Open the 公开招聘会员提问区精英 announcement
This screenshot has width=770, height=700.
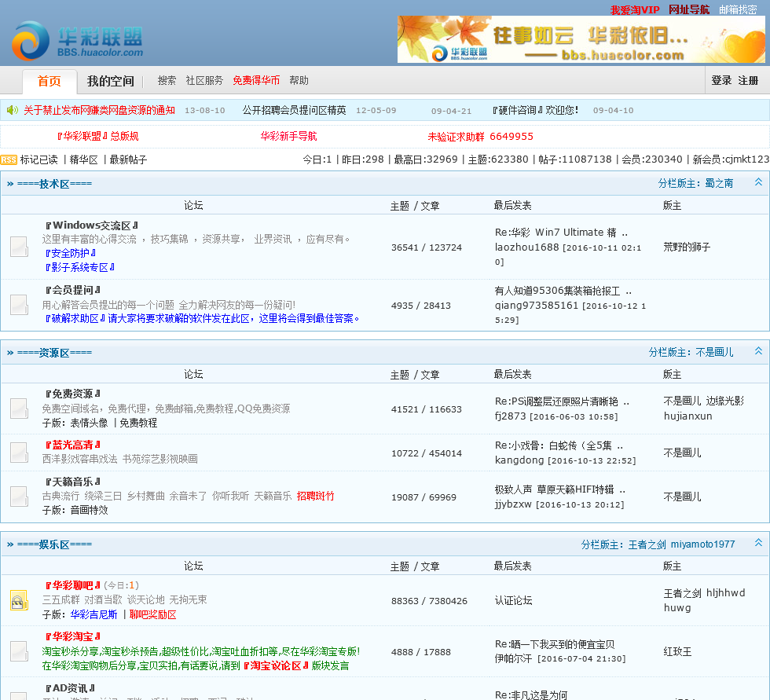click(x=294, y=110)
